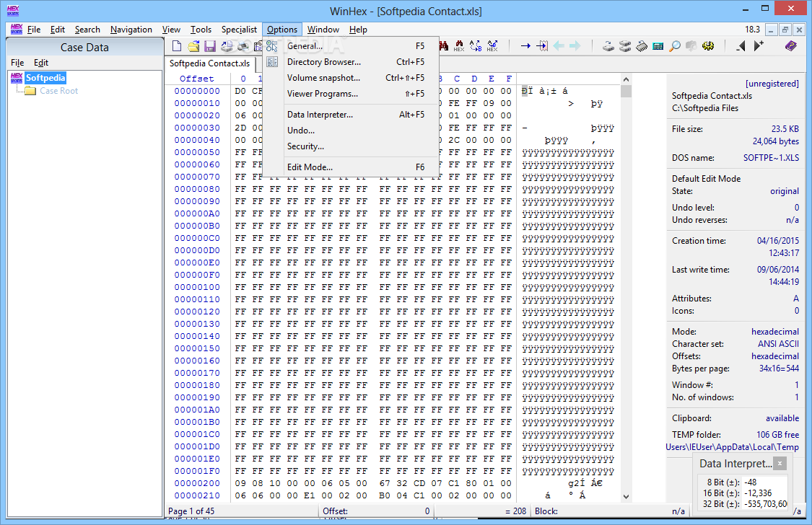Click the hex view scrollbar thumb
812x525 pixels.
[626, 91]
